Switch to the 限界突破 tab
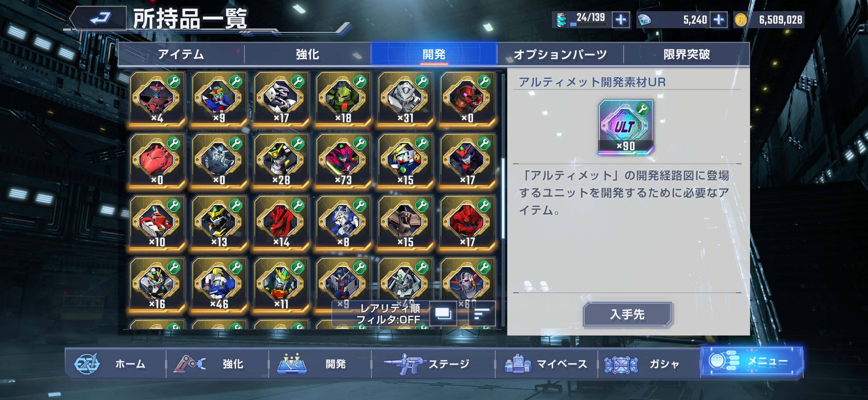868x400 pixels. [x=686, y=54]
